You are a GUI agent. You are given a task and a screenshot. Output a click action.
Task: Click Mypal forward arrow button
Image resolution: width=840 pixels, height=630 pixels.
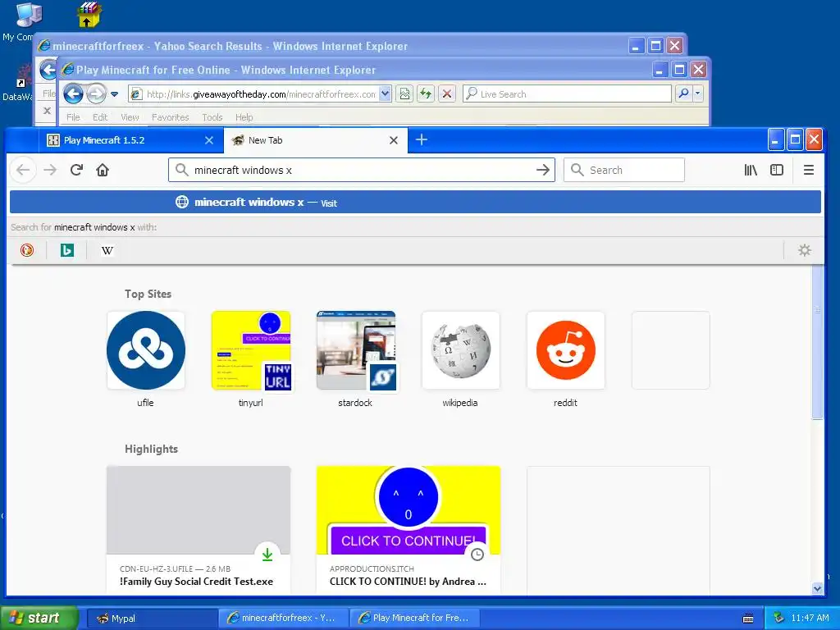click(x=50, y=171)
